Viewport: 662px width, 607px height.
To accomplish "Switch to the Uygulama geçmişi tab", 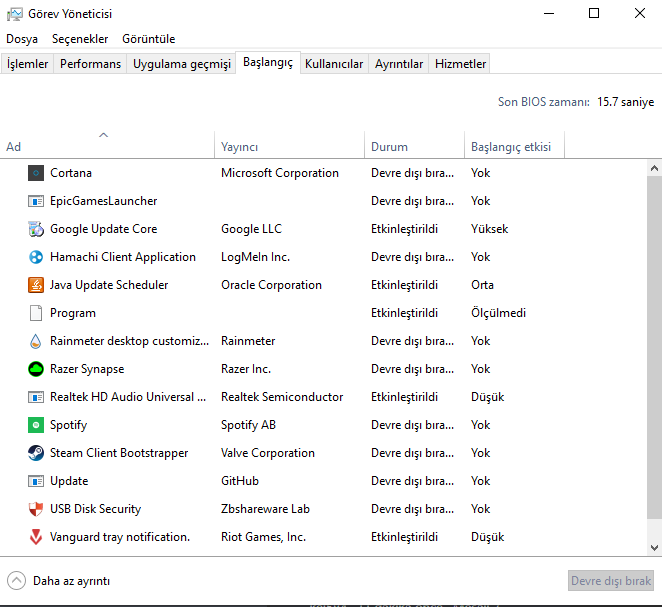I will pyautogui.click(x=182, y=64).
